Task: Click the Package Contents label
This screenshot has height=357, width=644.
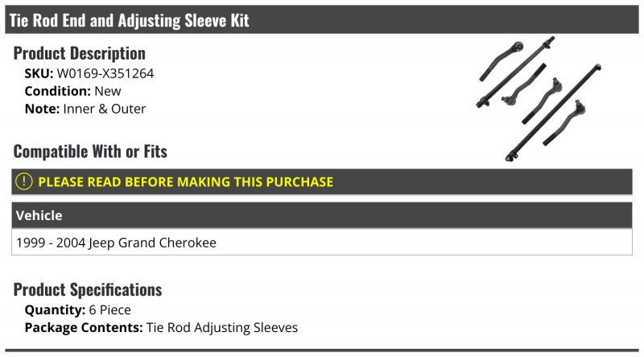Action: point(84,327)
